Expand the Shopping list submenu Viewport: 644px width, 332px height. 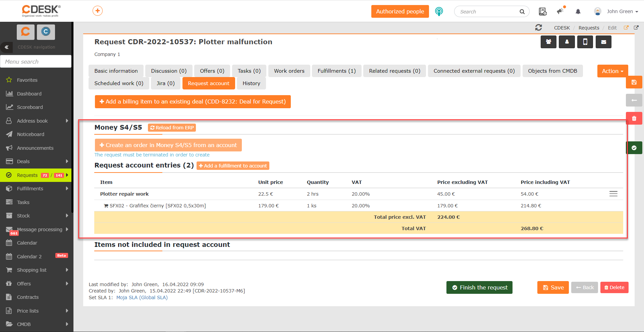(67, 270)
